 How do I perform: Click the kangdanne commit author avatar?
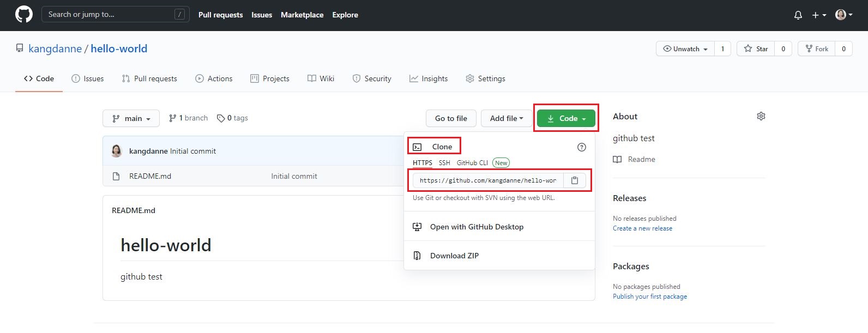[x=117, y=151]
